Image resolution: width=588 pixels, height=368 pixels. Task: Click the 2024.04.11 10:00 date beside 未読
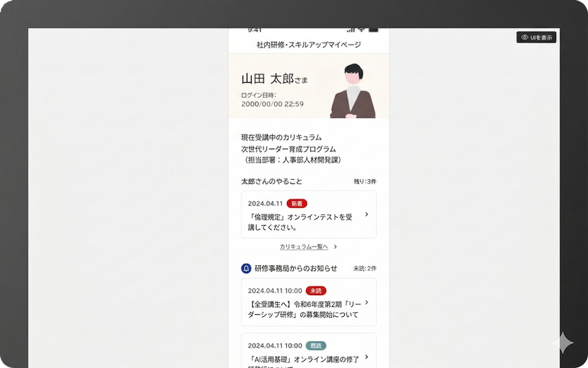tap(275, 291)
